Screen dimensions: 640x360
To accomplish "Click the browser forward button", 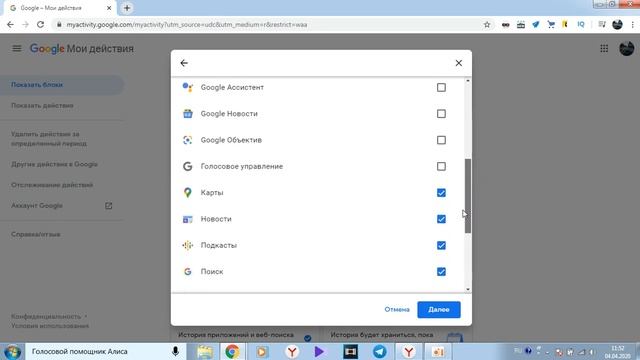I will (25, 24).
